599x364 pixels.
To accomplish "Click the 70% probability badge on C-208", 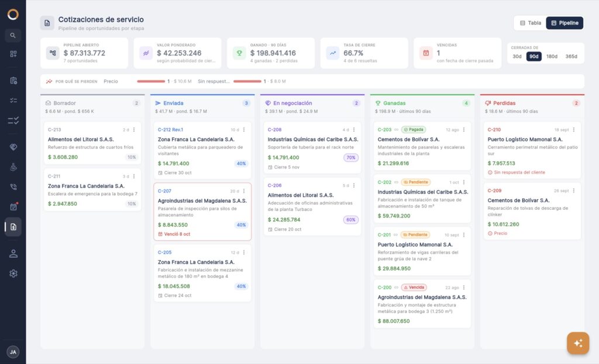I will 351,158.
